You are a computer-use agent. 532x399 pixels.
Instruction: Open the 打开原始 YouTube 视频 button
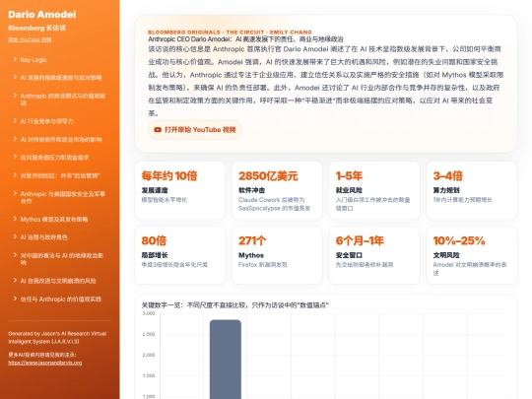195,130
